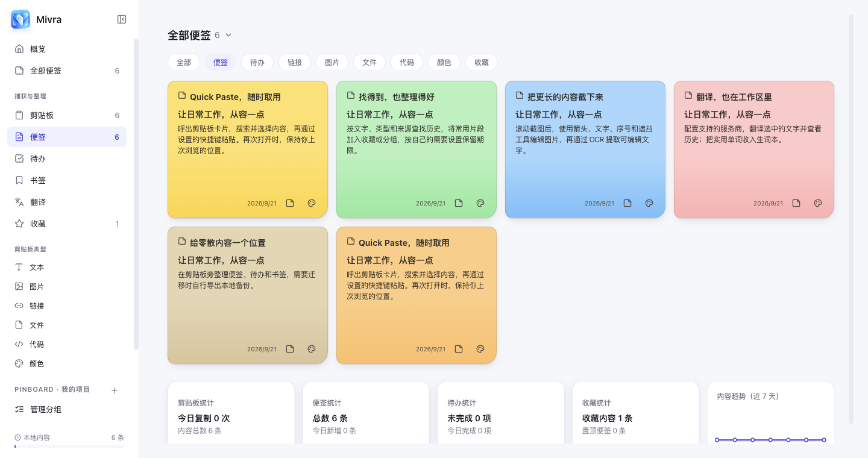Screen dimensions: 868x458
Task: Expand the dropdown chevron beside the 全部便签 heading
Action: pos(228,35)
